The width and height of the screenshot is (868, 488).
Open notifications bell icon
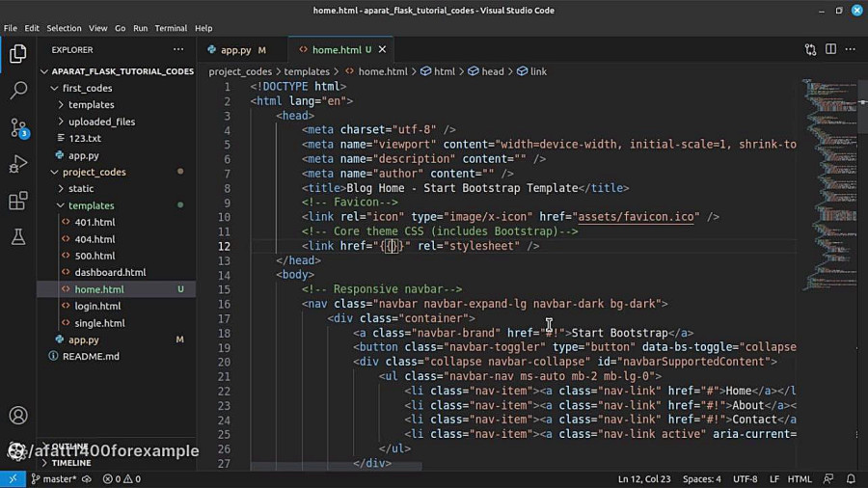[851, 479]
